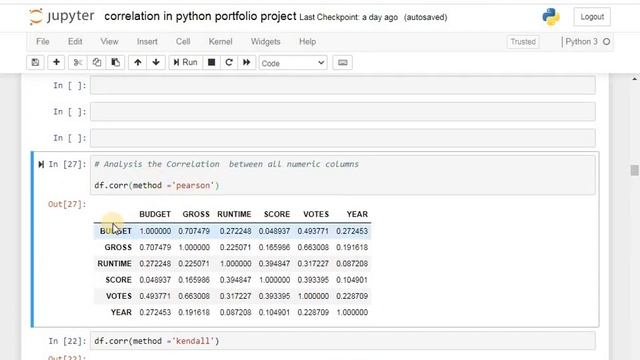Image resolution: width=640 pixels, height=360 pixels.
Task: Insert cell below with plus icon
Action: 56,62
